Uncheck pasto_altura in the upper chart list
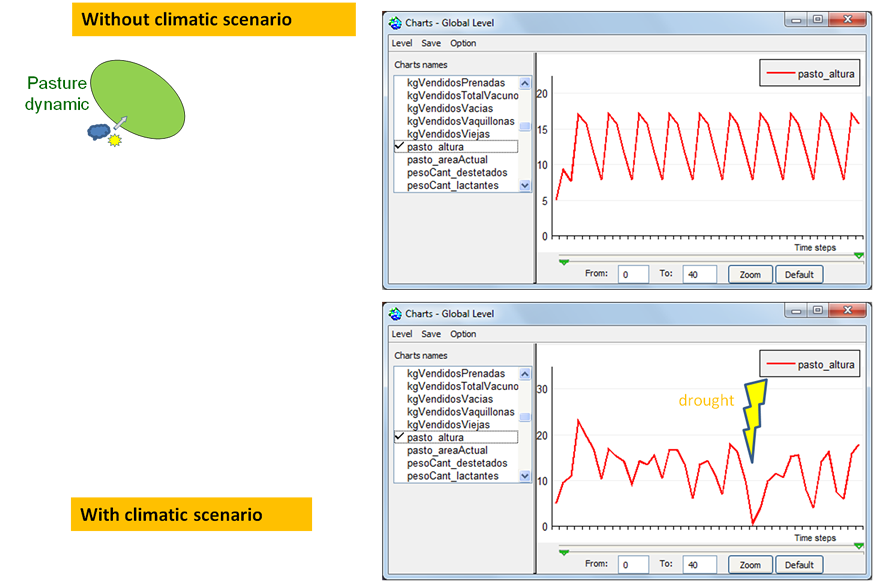 pos(400,147)
